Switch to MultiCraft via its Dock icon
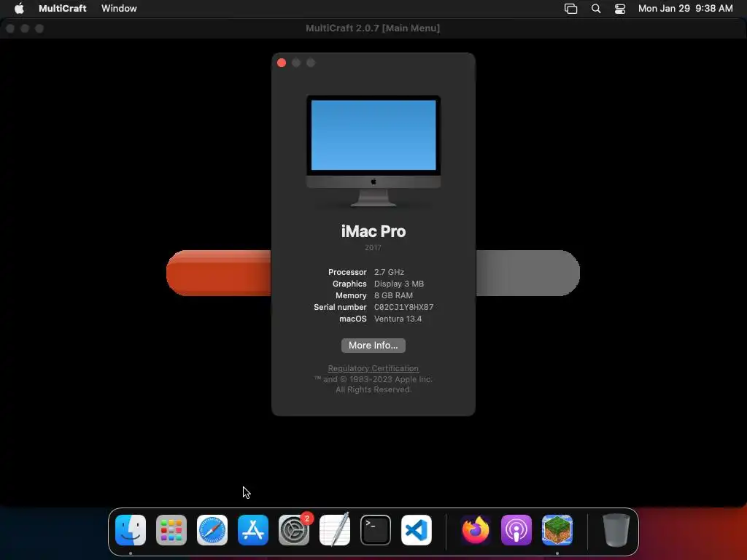The width and height of the screenshot is (747, 560). click(557, 530)
